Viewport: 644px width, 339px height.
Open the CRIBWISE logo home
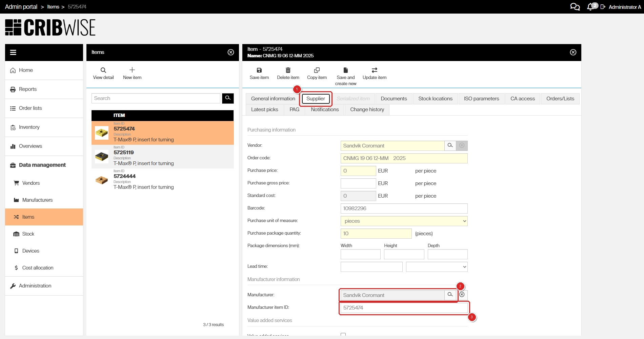coord(50,27)
